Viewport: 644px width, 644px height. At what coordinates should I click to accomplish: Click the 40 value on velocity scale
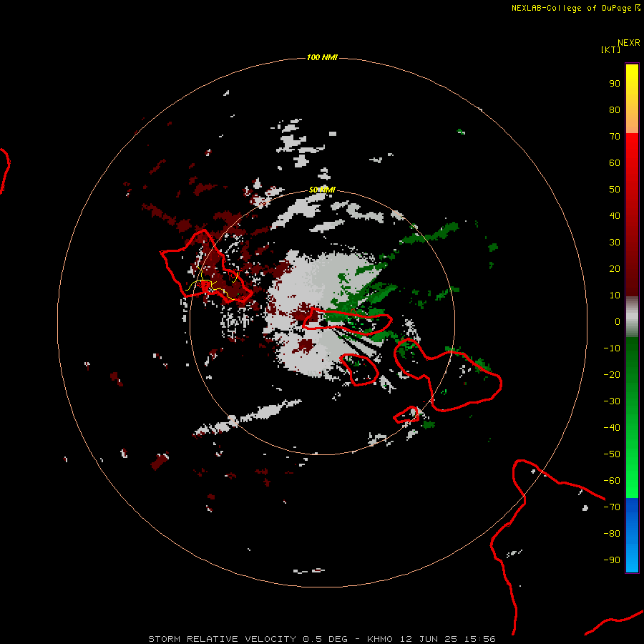615,215
